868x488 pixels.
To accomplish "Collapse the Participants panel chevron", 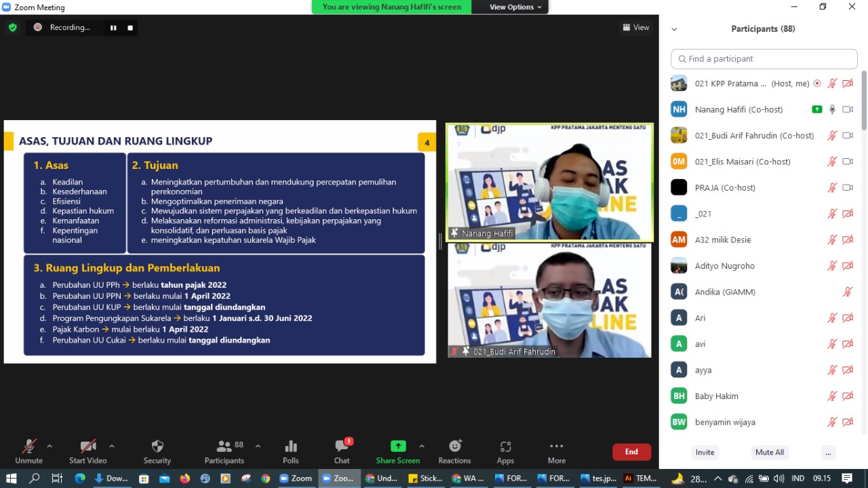I will click(674, 29).
